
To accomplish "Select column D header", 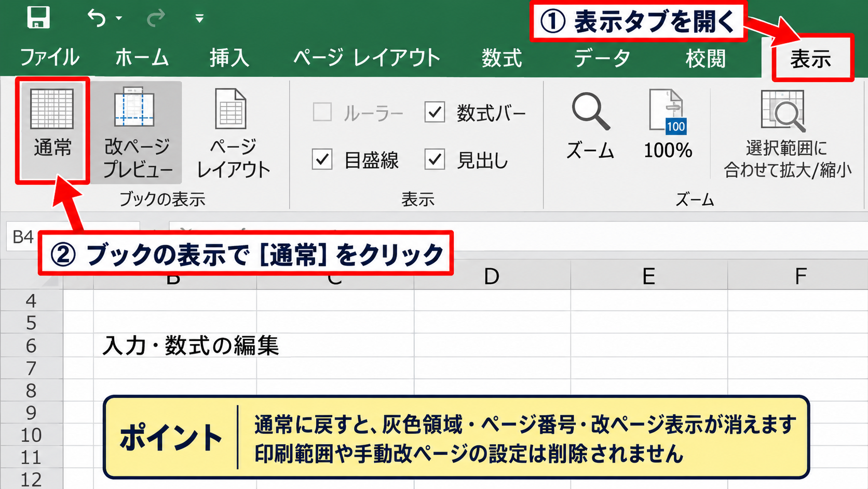I will [492, 275].
